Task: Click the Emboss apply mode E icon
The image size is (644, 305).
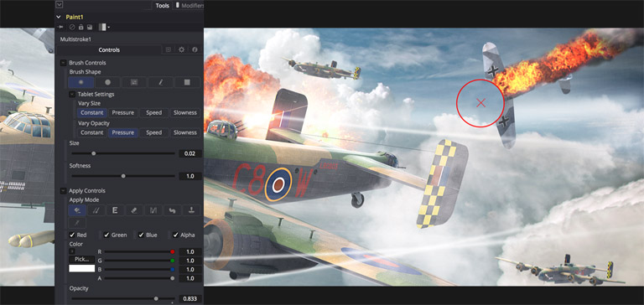Action: click(x=115, y=210)
